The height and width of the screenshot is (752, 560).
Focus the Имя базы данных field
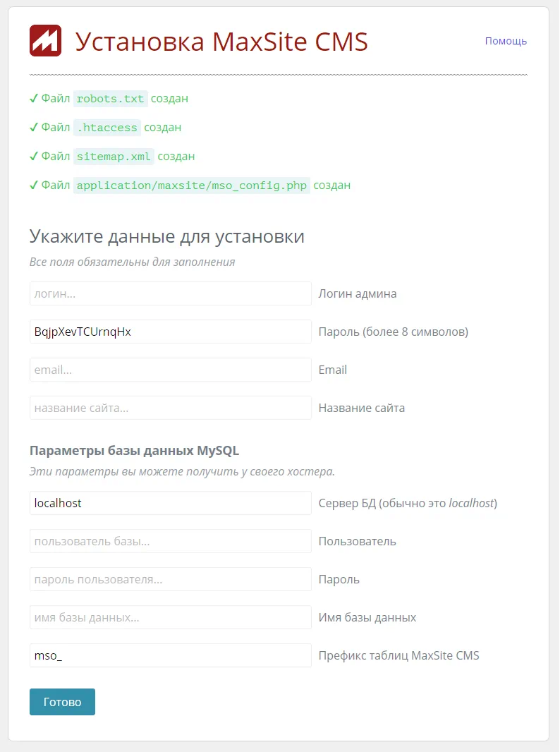tap(171, 617)
